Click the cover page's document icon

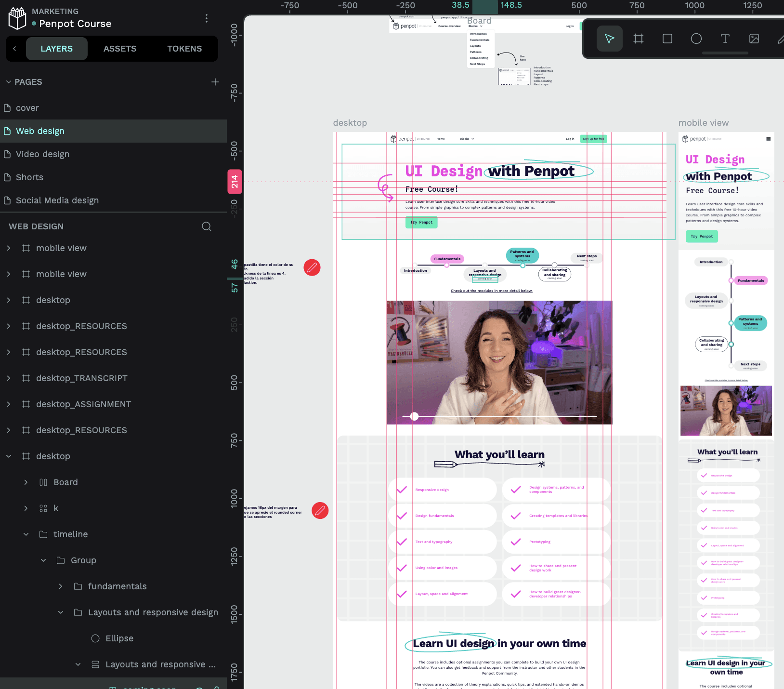point(7,108)
